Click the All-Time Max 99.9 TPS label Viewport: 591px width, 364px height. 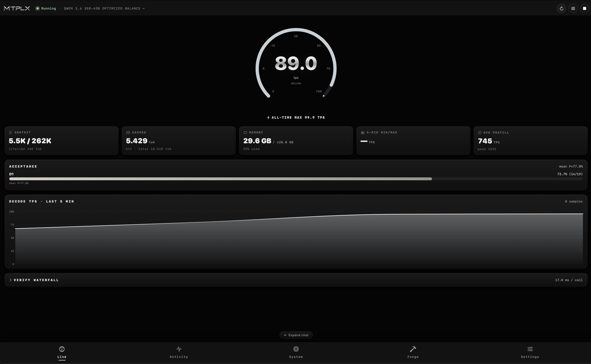(x=298, y=118)
